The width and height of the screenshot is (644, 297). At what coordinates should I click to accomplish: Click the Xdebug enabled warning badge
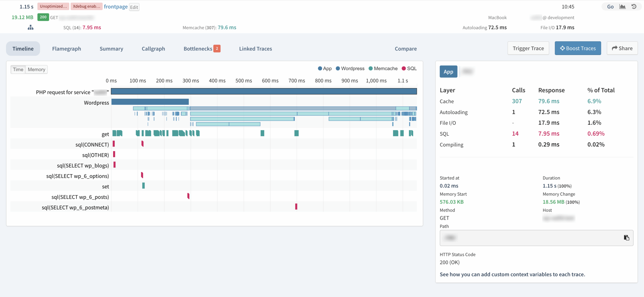(x=87, y=6)
